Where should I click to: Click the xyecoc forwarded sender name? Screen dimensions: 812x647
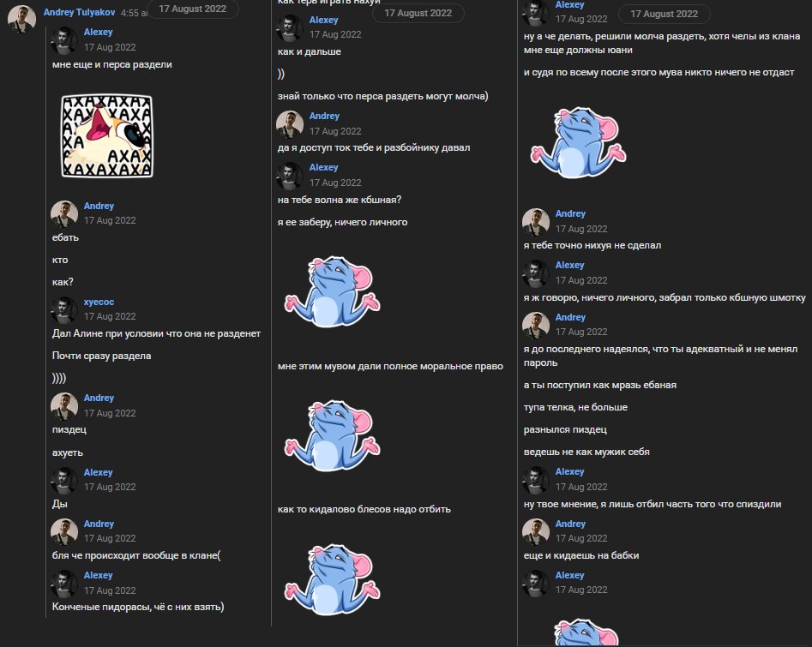tap(99, 302)
